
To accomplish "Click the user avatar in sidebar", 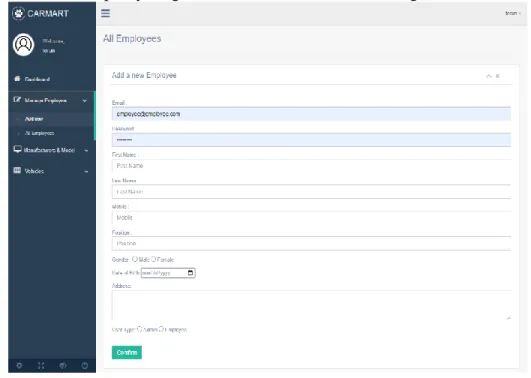I will [23, 45].
